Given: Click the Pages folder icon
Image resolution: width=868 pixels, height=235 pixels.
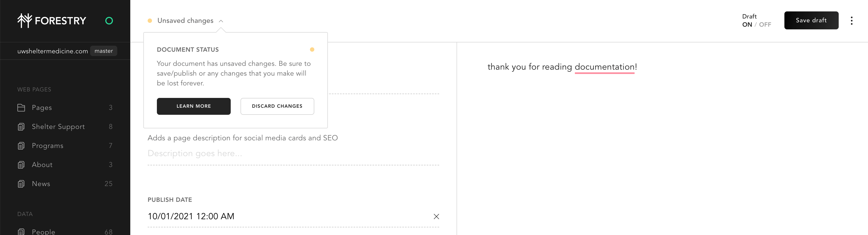Looking at the screenshot, I should pos(21,108).
